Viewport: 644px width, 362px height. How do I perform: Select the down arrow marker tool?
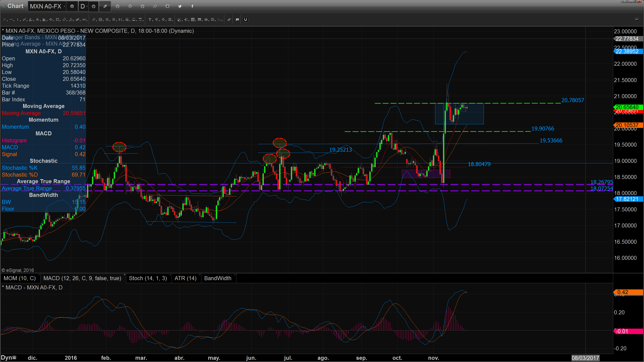163,20
